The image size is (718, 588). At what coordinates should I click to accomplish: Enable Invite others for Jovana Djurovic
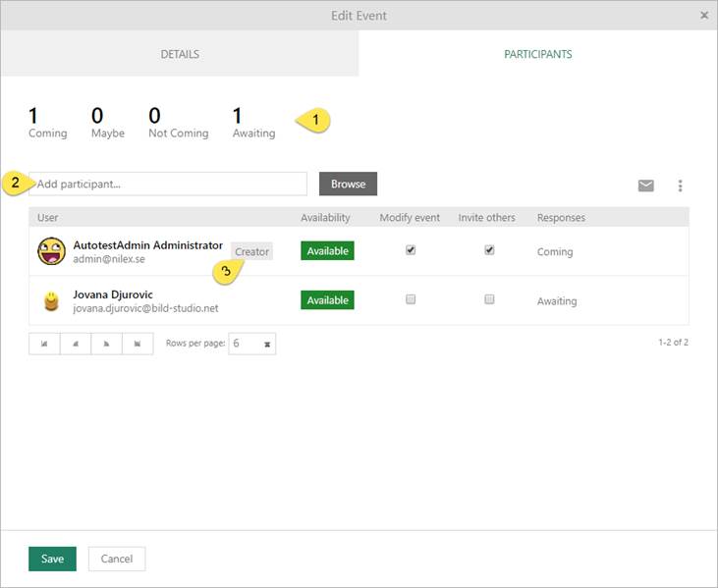click(489, 299)
